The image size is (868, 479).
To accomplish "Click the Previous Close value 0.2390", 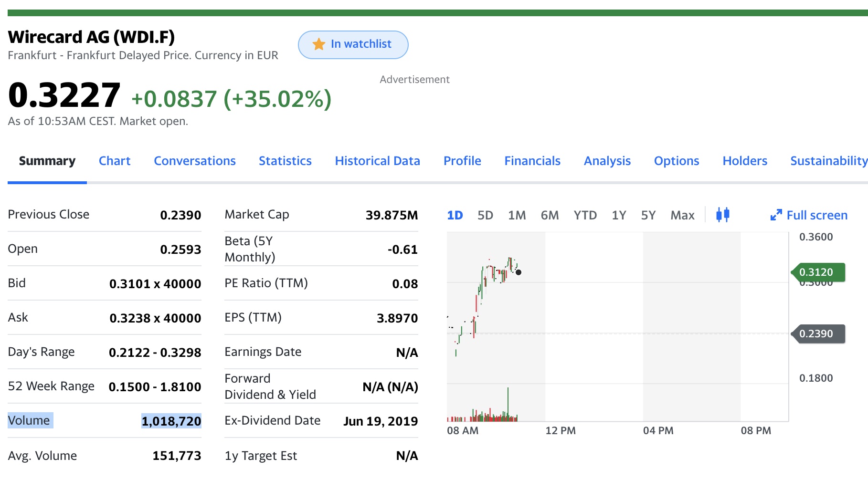I will tap(180, 215).
